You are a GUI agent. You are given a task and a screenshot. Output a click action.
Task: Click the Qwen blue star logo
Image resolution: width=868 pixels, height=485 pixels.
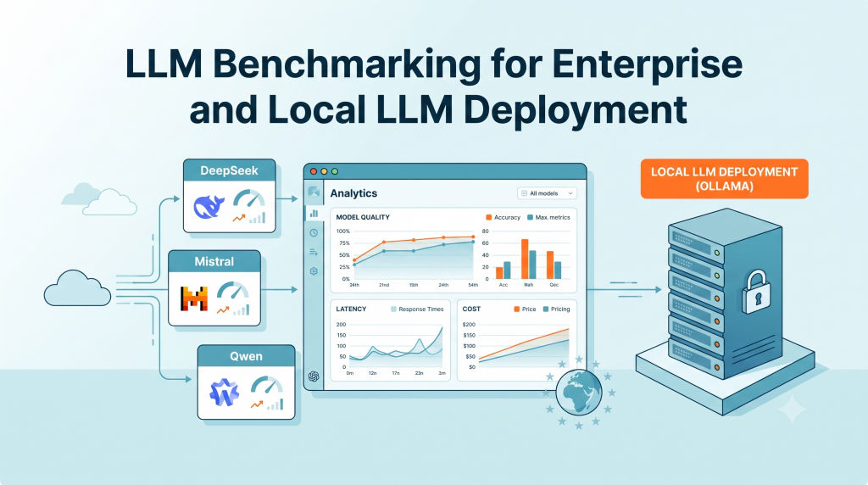coord(224,393)
